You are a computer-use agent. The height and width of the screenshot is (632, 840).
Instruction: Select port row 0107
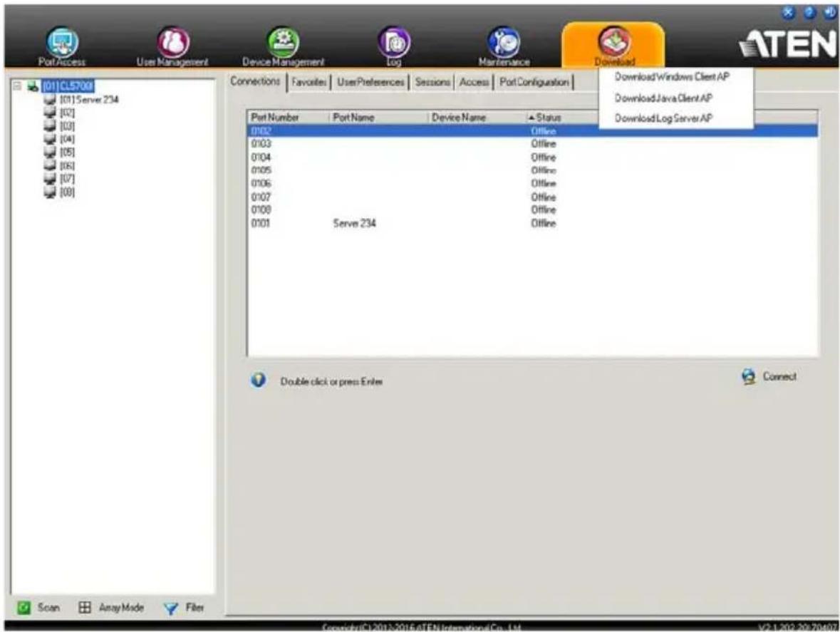pos(532,197)
